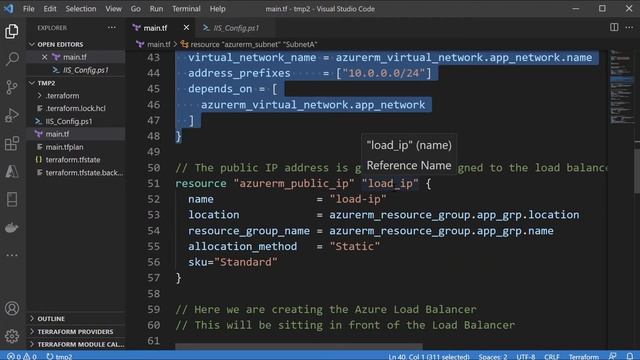
Task: Open the Extensions view
Action: click(12, 144)
